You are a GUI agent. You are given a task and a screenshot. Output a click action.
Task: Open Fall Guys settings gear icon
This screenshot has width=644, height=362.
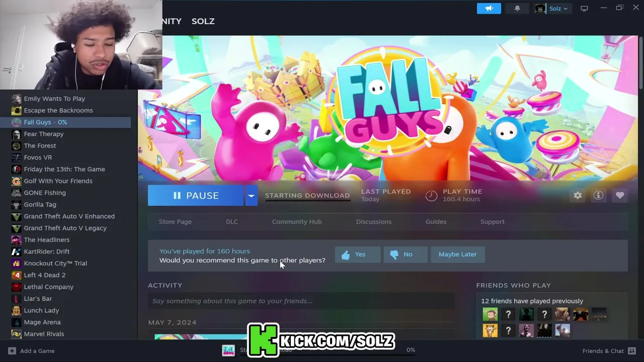tap(578, 196)
